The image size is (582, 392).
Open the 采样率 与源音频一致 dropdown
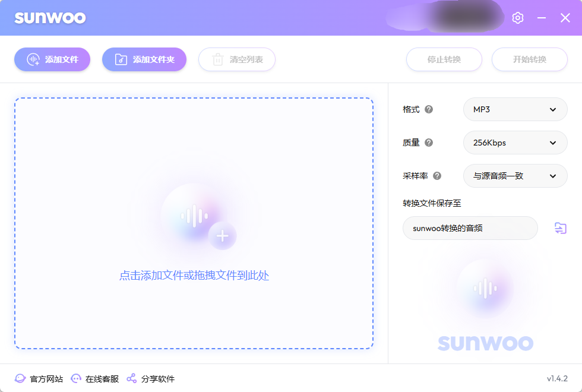515,176
